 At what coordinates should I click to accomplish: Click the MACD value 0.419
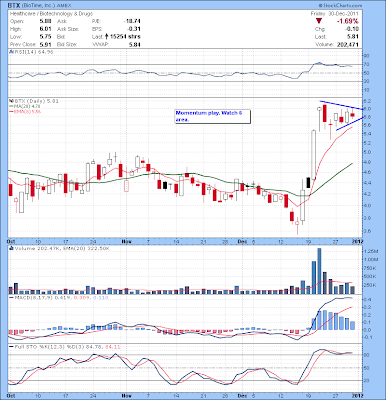[61, 297]
